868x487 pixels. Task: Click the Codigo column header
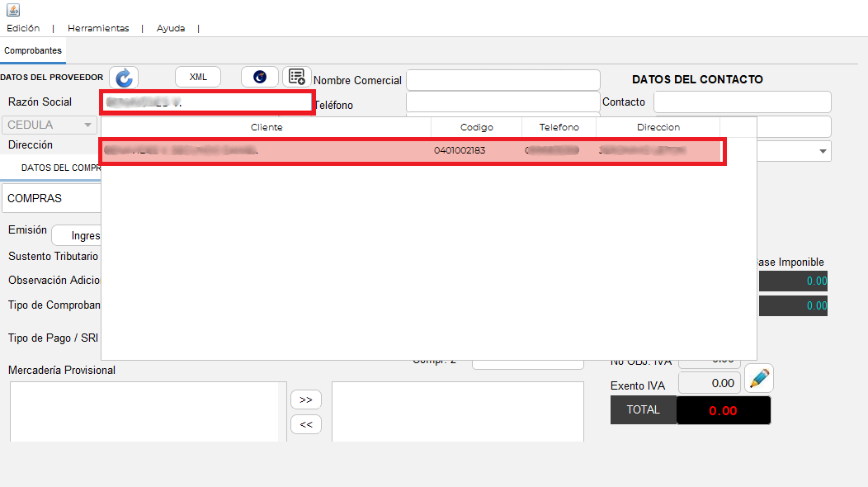point(477,127)
